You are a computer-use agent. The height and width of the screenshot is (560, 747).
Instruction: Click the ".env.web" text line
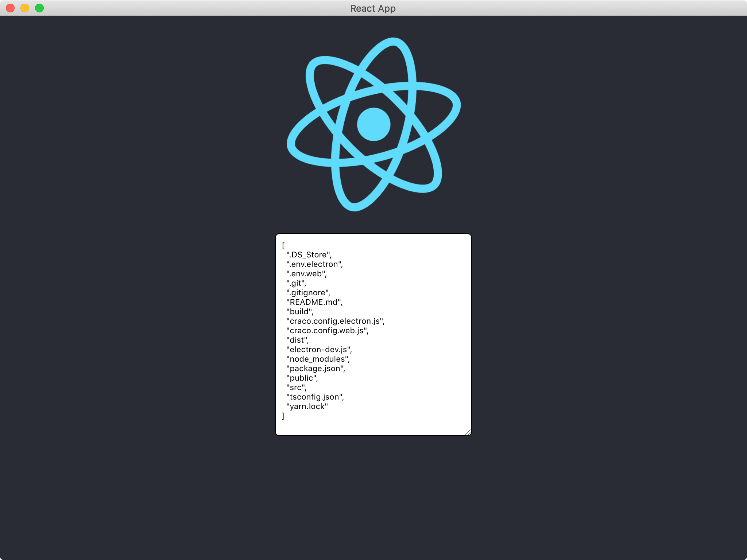click(306, 274)
